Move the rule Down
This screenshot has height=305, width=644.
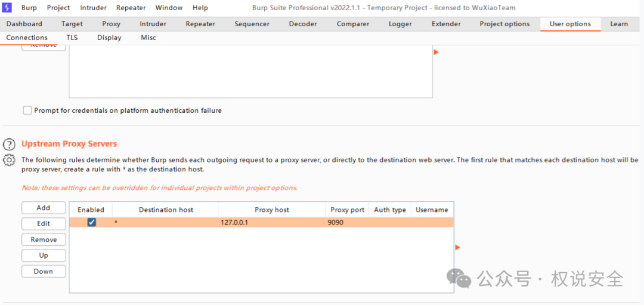(x=44, y=272)
